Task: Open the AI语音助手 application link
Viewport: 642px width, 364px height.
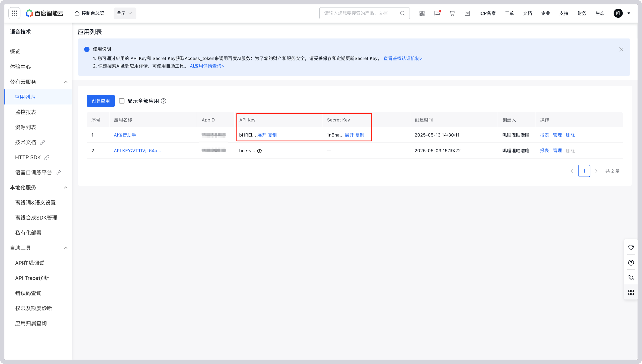Action: [x=125, y=135]
